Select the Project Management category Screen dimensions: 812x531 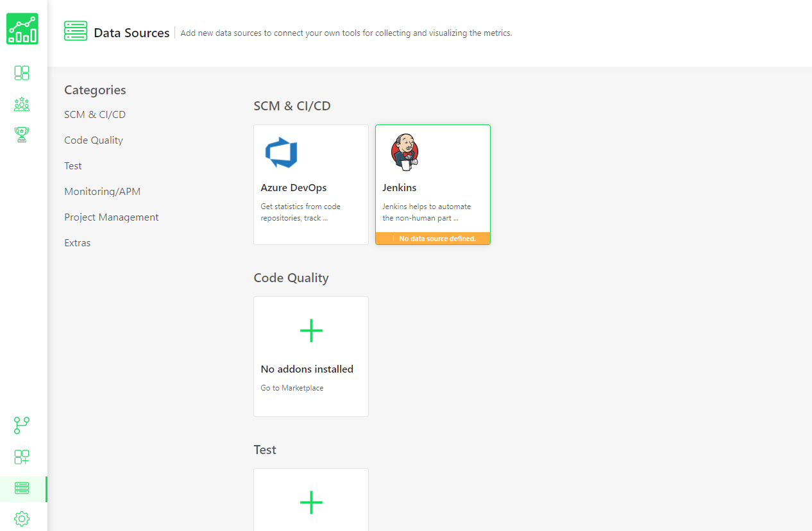pos(112,217)
